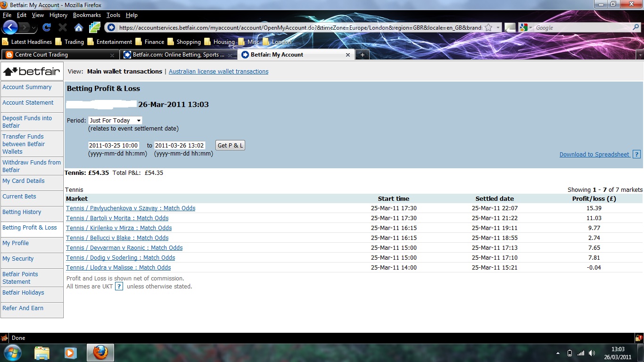This screenshot has width=644, height=362.
Task: Click the end date field 2011-03-26 13:02
Action: pyautogui.click(x=180, y=145)
